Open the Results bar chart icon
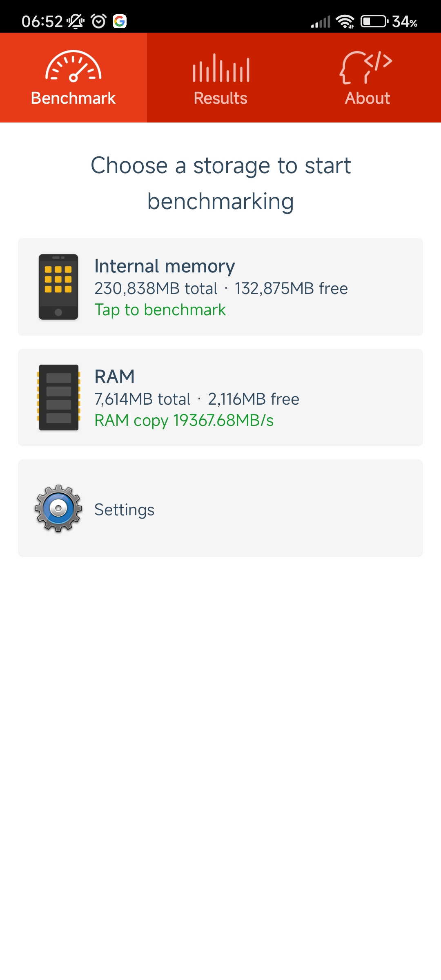The height and width of the screenshot is (980, 441). [221, 68]
